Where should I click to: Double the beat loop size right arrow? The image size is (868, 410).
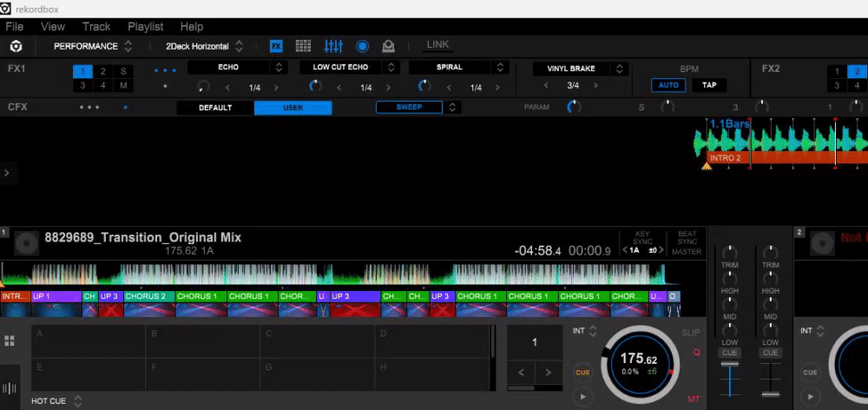click(x=548, y=373)
